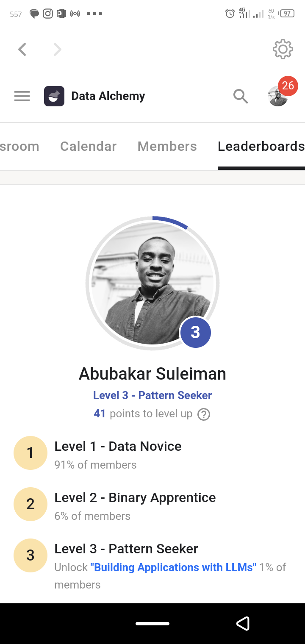Click the search icon
The image size is (305, 644).
pyautogui.click(x=241, y=96)
